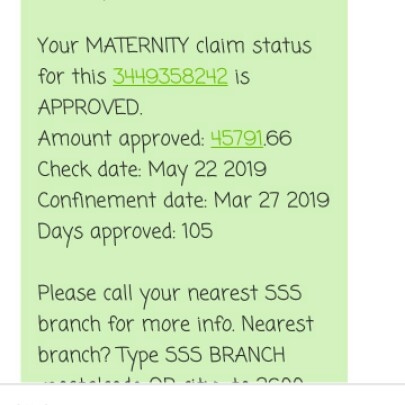Viewport: 405px width, 405px height.
Task: Click the 'Mar 27 2019' date value
Action: 272,200
